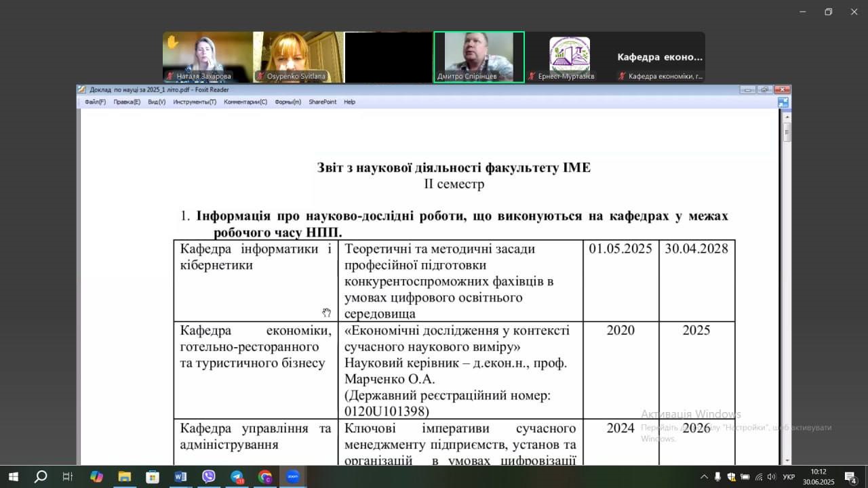
Task: Open the SharePoint menu in Foxit
Action: click(x=322, y=102)
